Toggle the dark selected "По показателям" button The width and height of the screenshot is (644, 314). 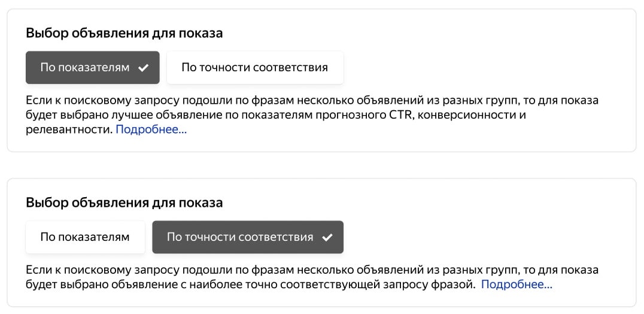click(x=85, y=68)
